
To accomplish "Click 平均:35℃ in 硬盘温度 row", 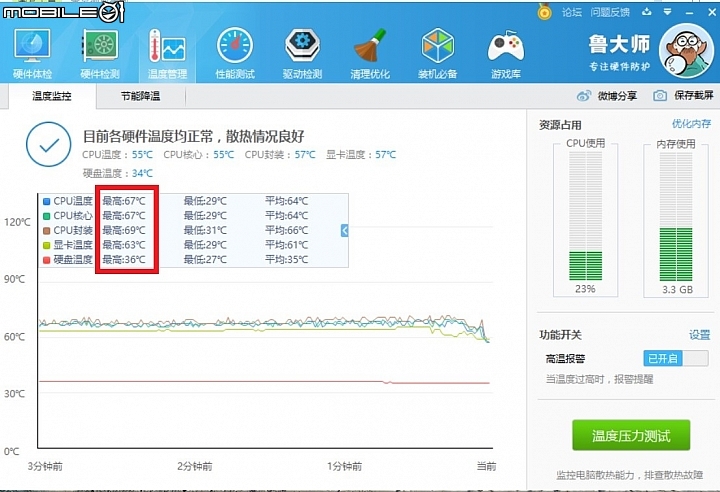I will 287,260.
